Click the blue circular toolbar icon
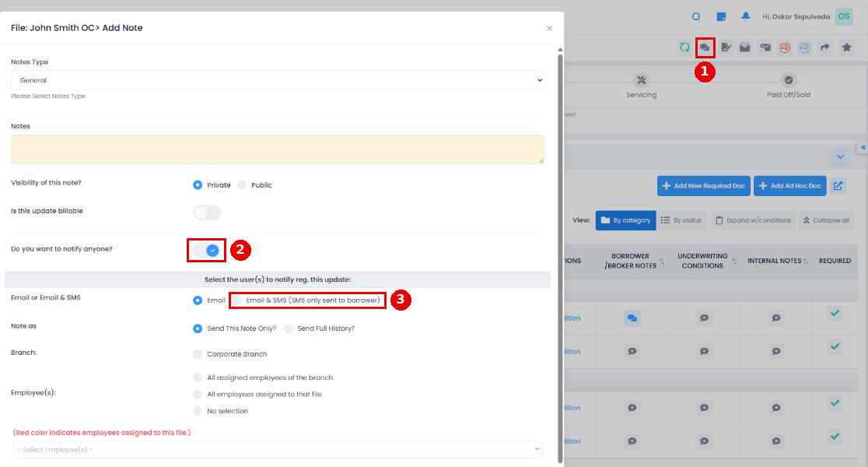868x467 pixels. [805, 47]
